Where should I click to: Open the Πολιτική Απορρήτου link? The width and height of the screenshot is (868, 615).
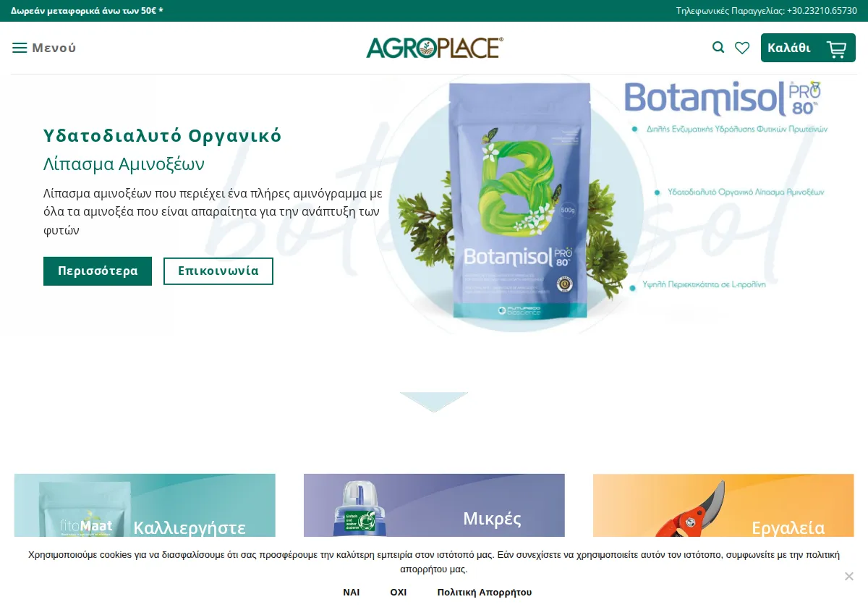485,592
